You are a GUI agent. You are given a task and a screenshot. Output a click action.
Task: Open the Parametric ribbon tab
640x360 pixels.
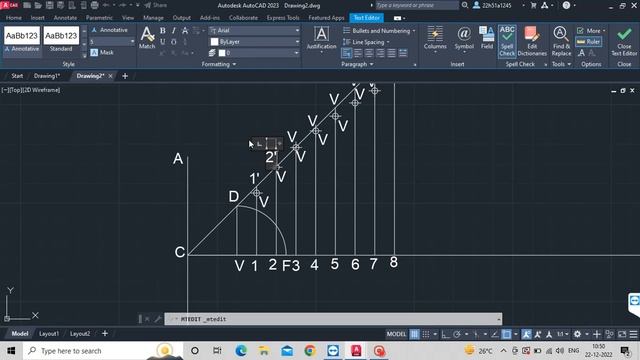[x=99, y=18]
